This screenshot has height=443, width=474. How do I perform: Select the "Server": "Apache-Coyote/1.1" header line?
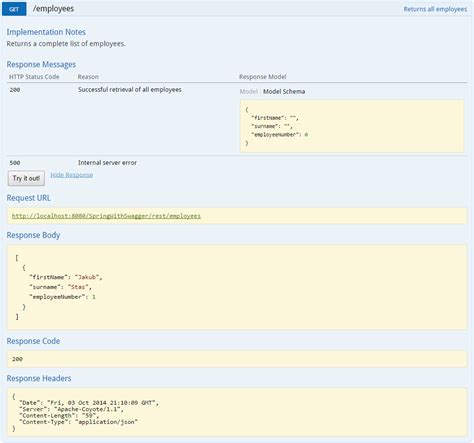[x=71, y=409]
